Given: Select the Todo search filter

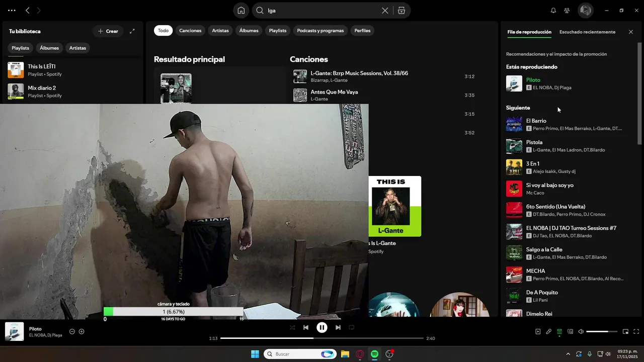Looking at the screenshot, I should (163, 31).
